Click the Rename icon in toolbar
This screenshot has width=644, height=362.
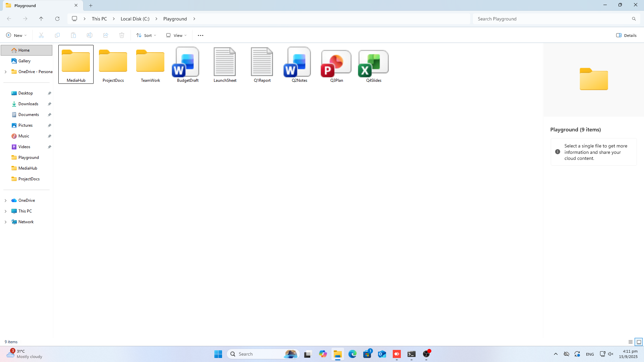pyautogui.click(x=90, y=35)
